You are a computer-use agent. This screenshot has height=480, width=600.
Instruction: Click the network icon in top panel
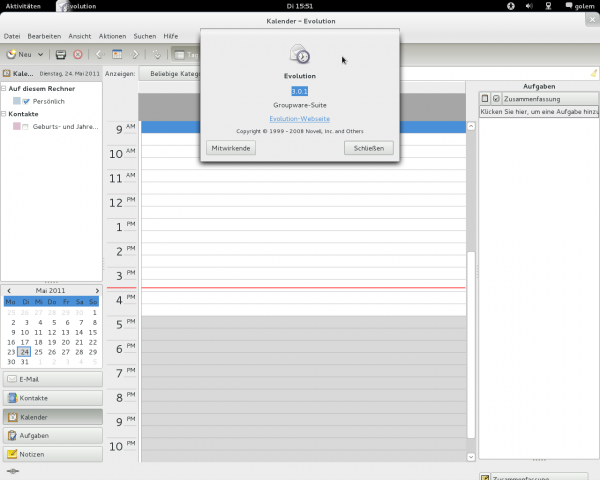click(548, 6)
